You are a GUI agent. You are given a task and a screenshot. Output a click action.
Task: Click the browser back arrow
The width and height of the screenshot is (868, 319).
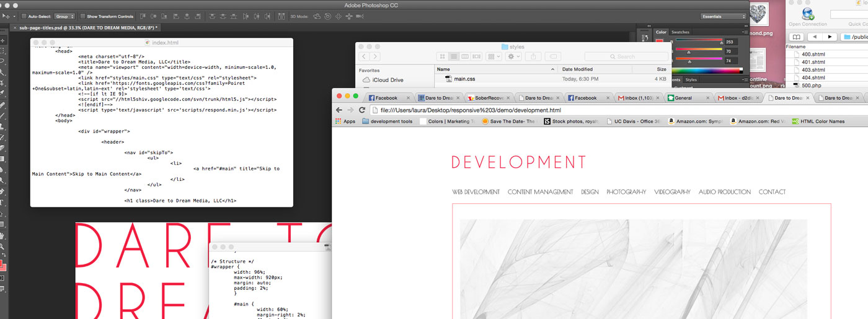point(339,110)
